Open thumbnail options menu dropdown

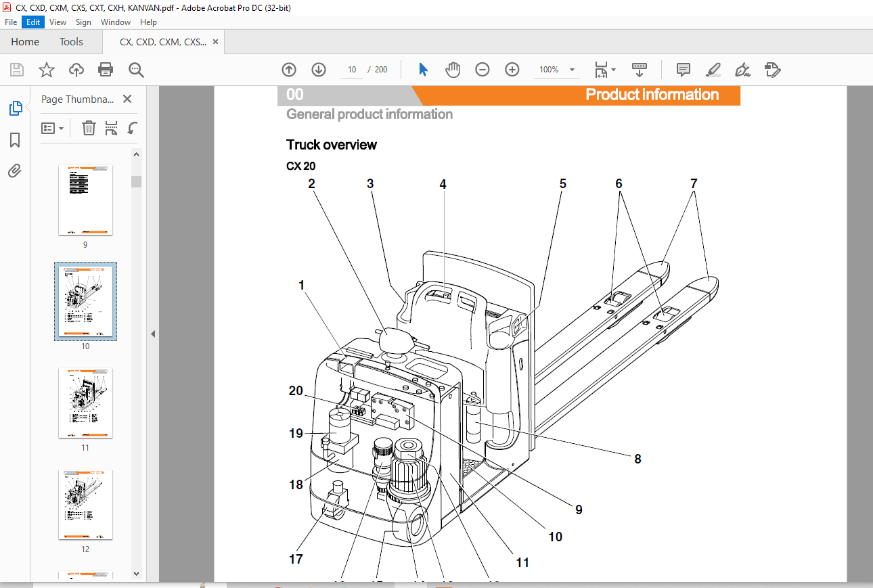[52, 128]
